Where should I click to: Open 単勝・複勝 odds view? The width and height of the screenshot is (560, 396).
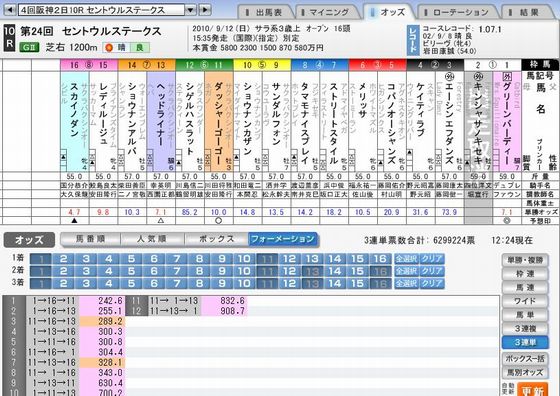pyautogui.click(x=525, y=260)
